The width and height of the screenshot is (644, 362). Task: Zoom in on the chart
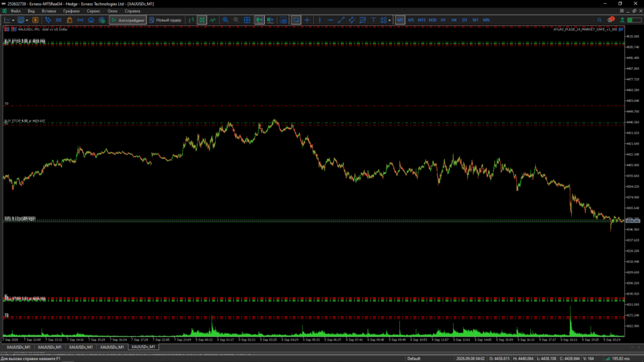click(x=225, y=20)
